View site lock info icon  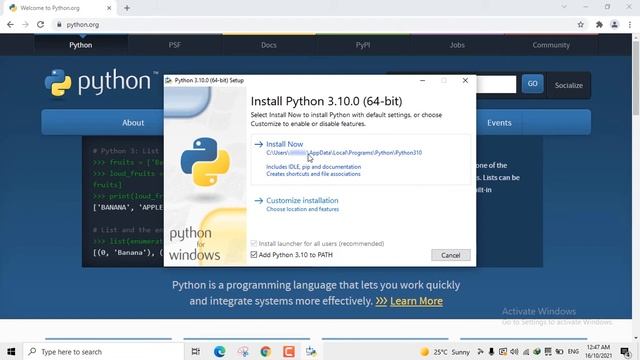point(59,24)
